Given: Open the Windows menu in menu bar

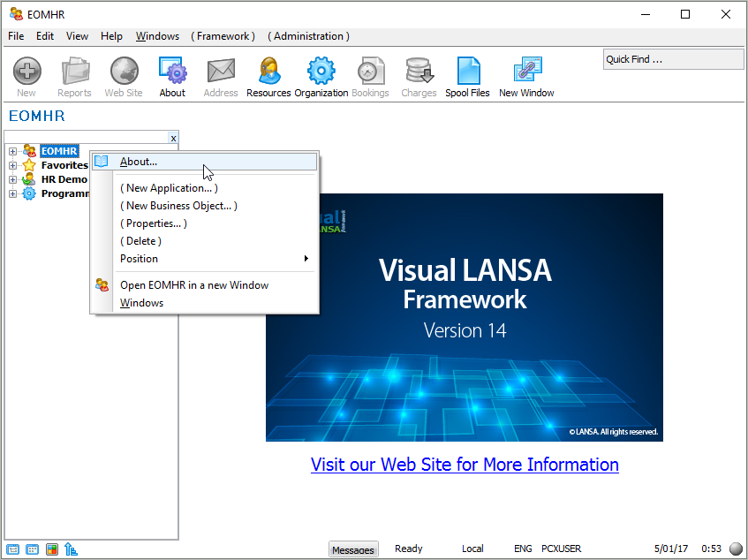Looking at the screenshot, I should tap(158, 36).
